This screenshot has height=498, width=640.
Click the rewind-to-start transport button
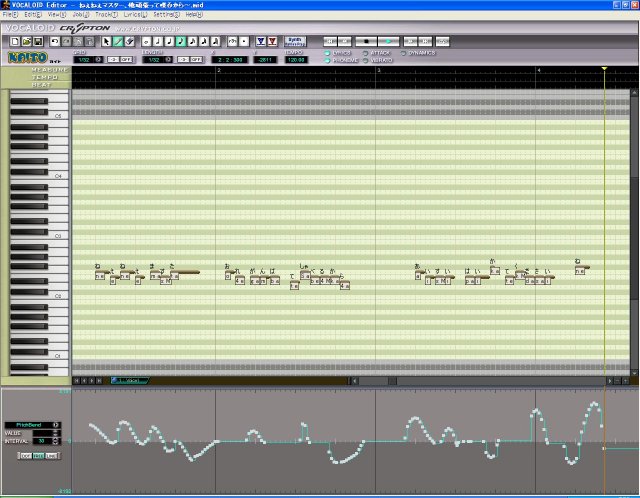(x=330, y=42)
